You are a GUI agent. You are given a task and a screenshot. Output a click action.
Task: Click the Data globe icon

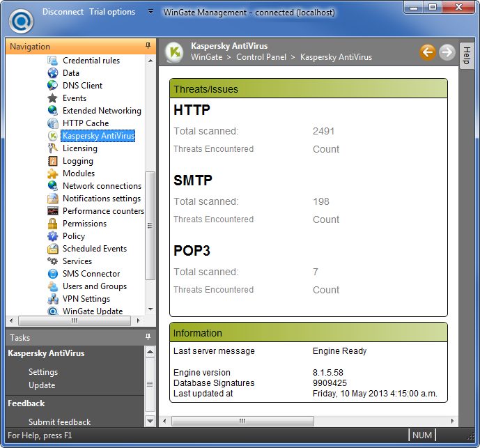pos(53,73)
